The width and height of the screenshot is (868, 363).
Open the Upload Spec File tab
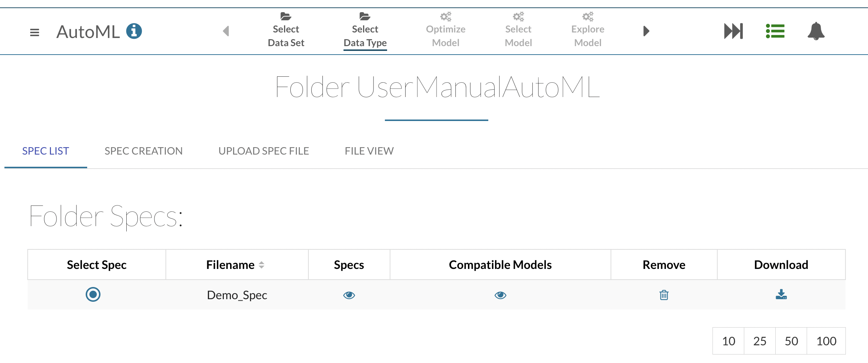click(263, 151)
